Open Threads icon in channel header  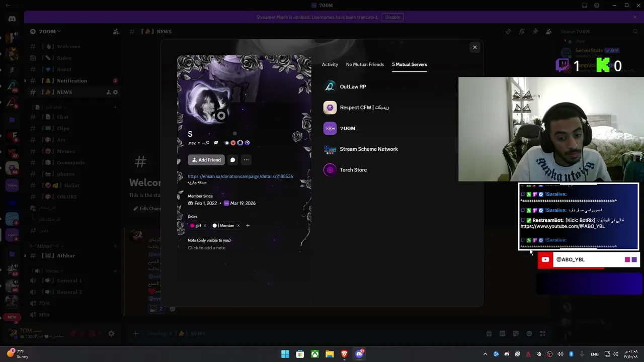tap(508, 31)
